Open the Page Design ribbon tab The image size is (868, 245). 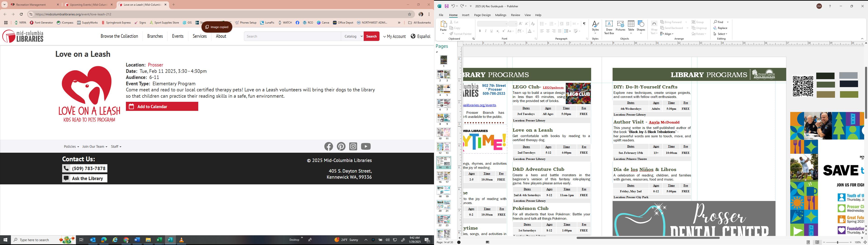point(482,15)
